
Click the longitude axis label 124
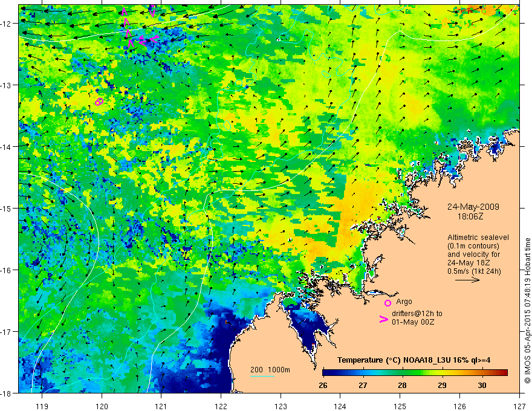[340, 406]
